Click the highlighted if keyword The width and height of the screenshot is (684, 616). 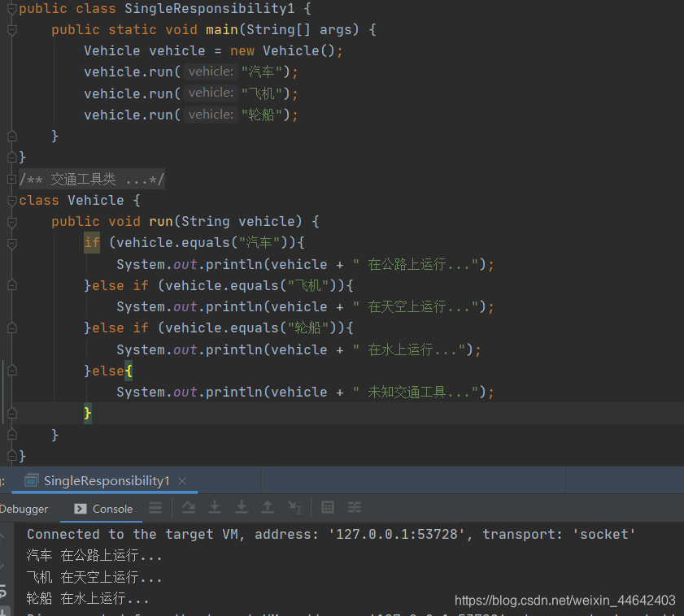click(92, 242)
